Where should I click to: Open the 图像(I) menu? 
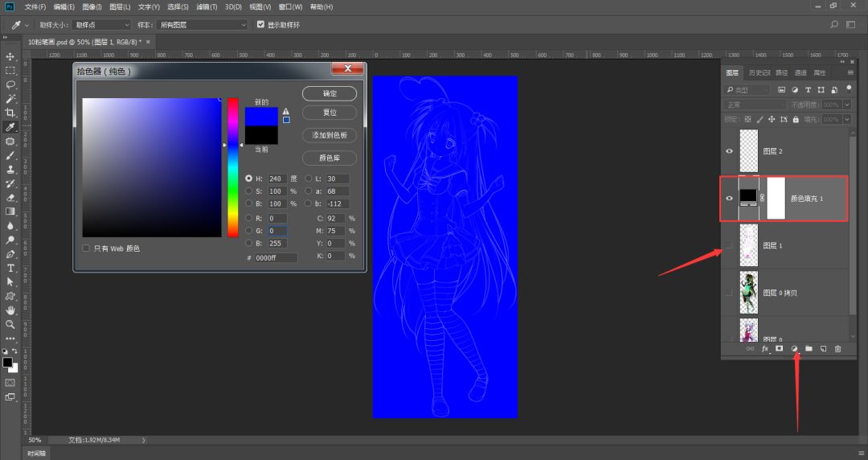coord(92,7)
